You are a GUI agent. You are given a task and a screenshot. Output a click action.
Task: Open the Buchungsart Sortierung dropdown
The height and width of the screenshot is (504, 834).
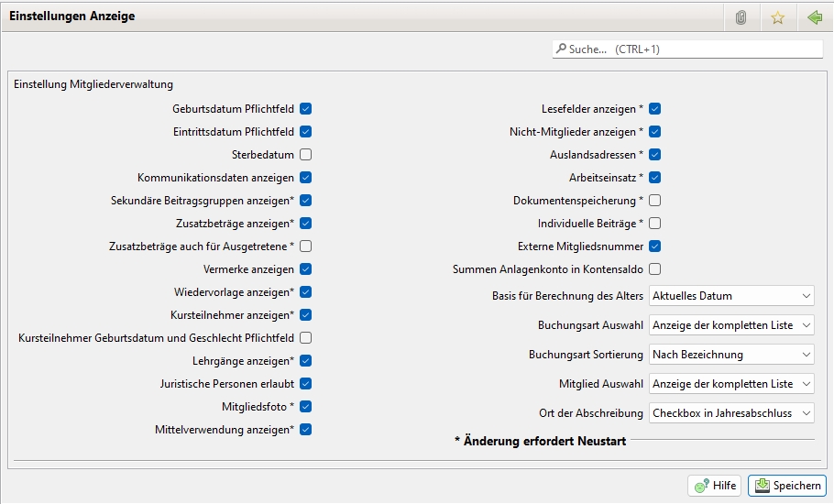(x=731, y=355)
